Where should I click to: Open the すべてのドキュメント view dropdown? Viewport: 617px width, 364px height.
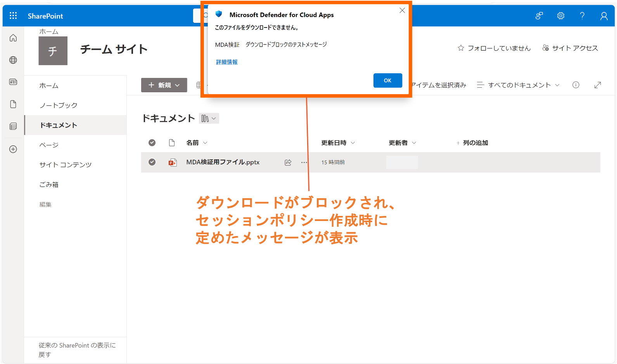click(x=518, y=85)
